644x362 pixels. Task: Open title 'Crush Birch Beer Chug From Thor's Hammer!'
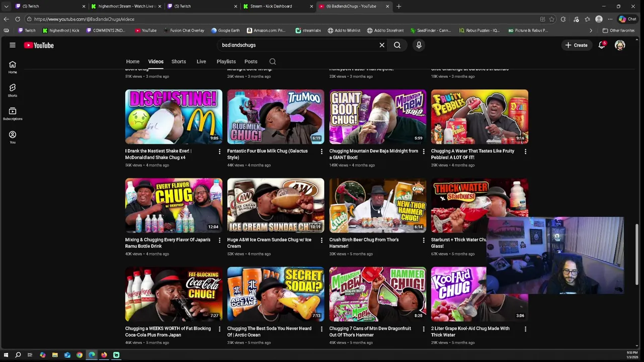pos(364,243)
